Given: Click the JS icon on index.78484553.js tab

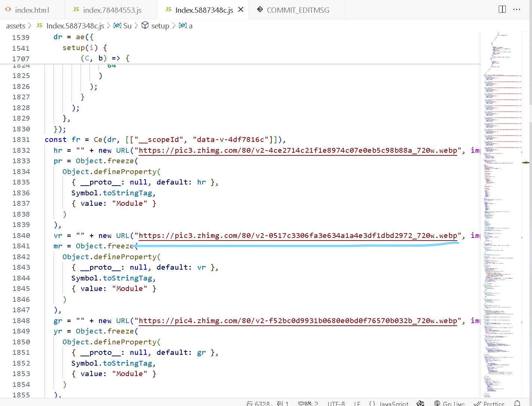Looking at the screenshot, I should (76, 10).
